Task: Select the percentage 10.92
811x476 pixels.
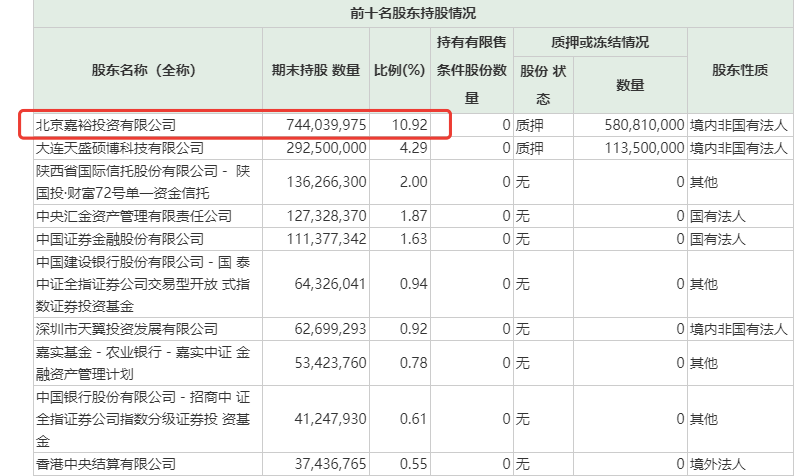Action: (410, 125)
